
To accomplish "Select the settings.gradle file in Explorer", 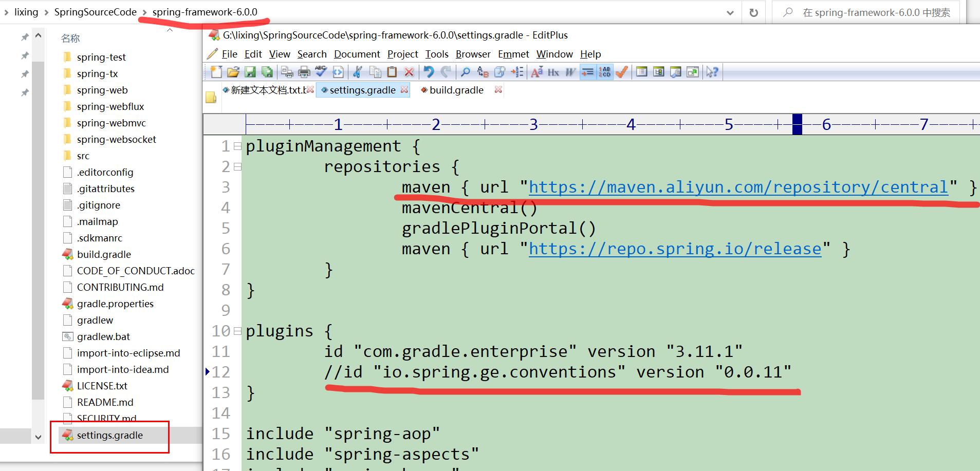I will coord(110,436).
